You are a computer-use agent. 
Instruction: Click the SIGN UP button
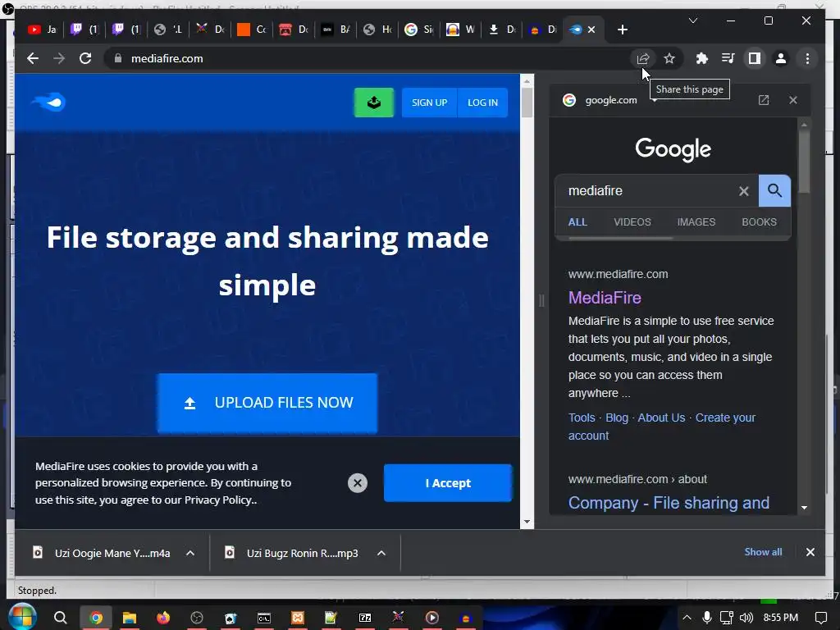[429, 103]
